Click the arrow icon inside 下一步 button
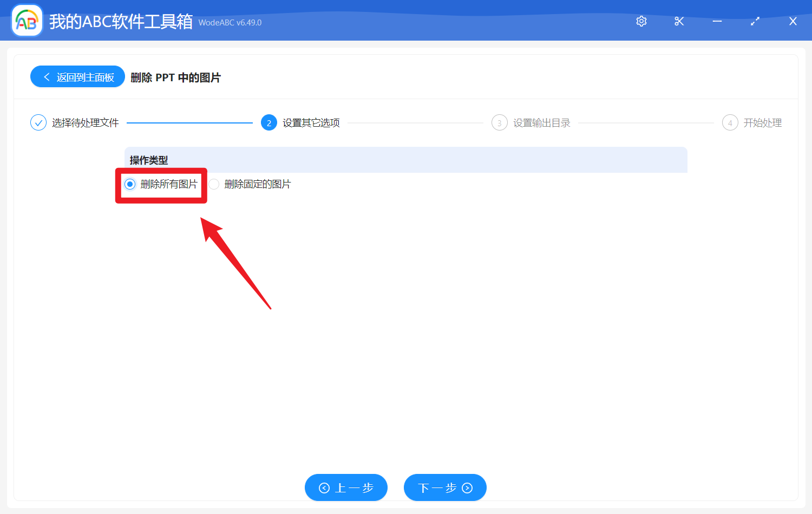Screen dimensions: 812x514 (x=467, y=487)
